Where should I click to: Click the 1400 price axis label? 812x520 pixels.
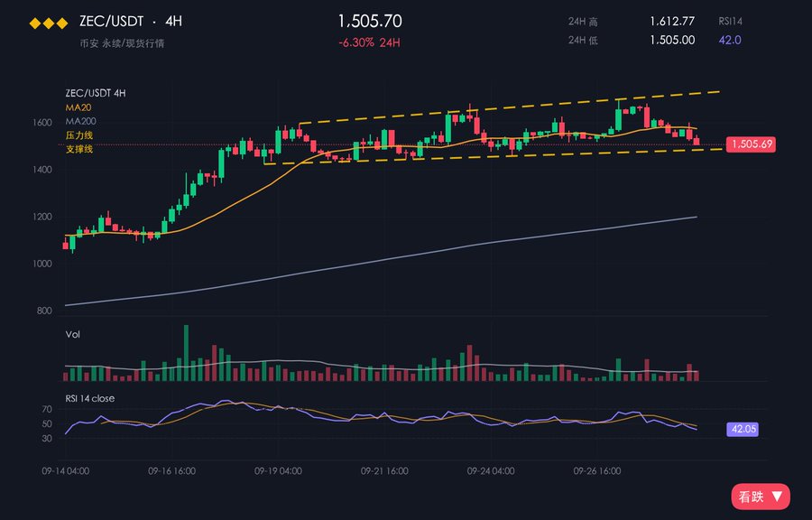43,170
